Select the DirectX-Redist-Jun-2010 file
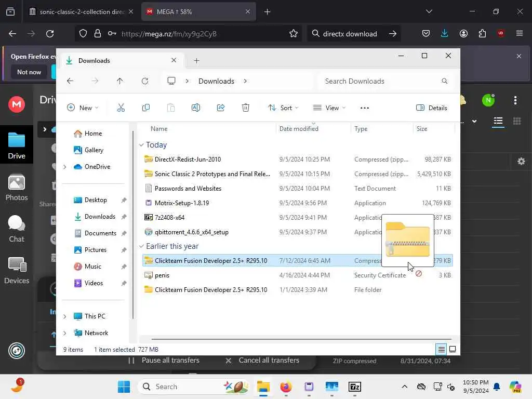Image resolution: width=532 pixels, height=399 pixels. coord(297,159)
